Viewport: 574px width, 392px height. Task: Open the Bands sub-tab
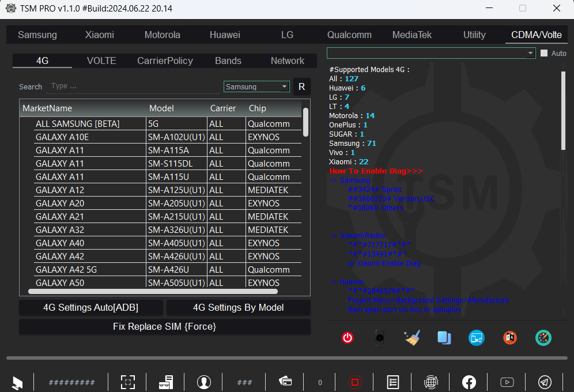click(228, 61)
